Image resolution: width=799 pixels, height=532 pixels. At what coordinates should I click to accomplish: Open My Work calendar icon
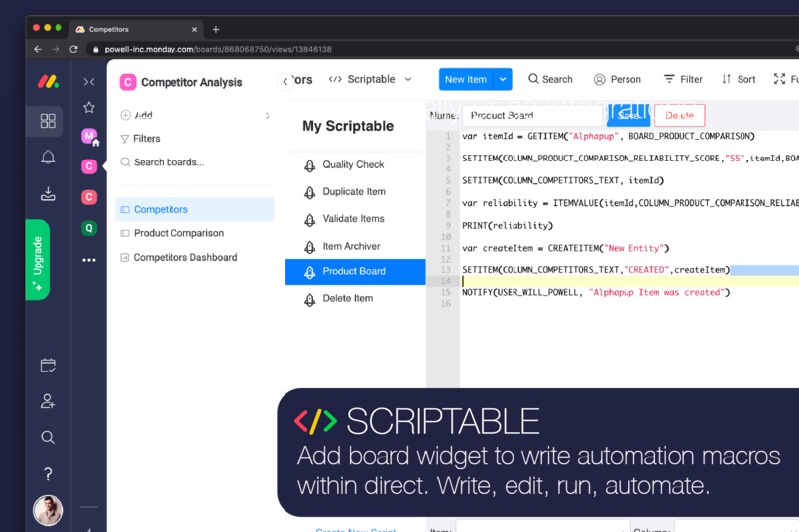[x=48, y=365]
